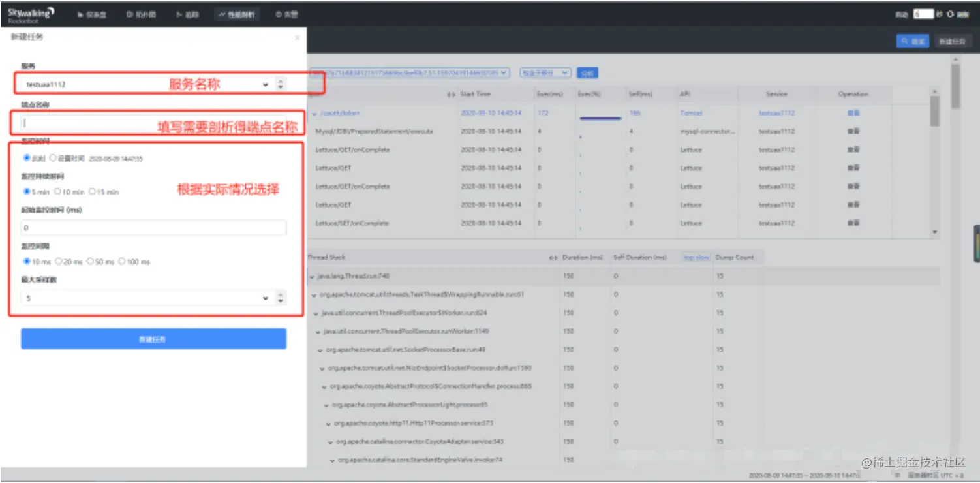
Task: Collapse AbstractProcessorLight.process:65 node
Action: tap(326, 405)
